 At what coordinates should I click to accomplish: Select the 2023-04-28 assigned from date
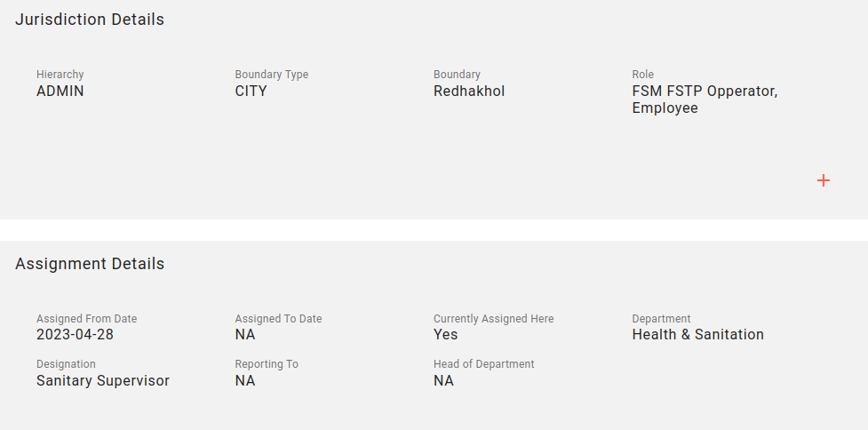[75, 335]
